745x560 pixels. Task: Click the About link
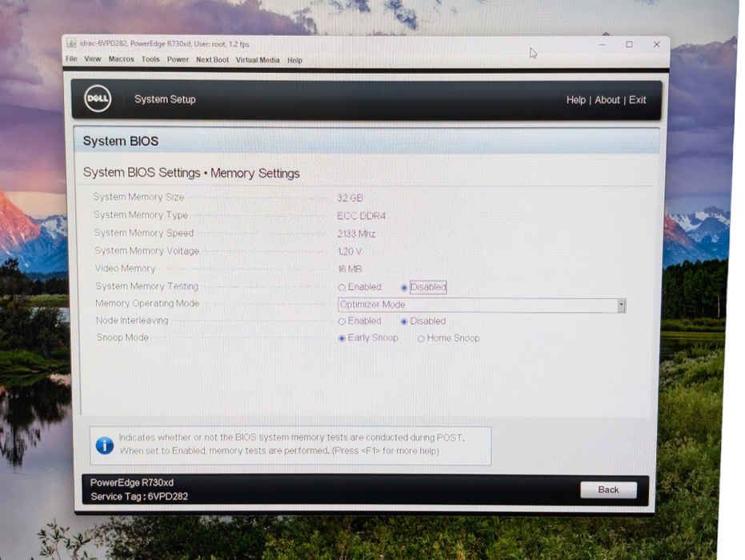click(x=607, y=100)
